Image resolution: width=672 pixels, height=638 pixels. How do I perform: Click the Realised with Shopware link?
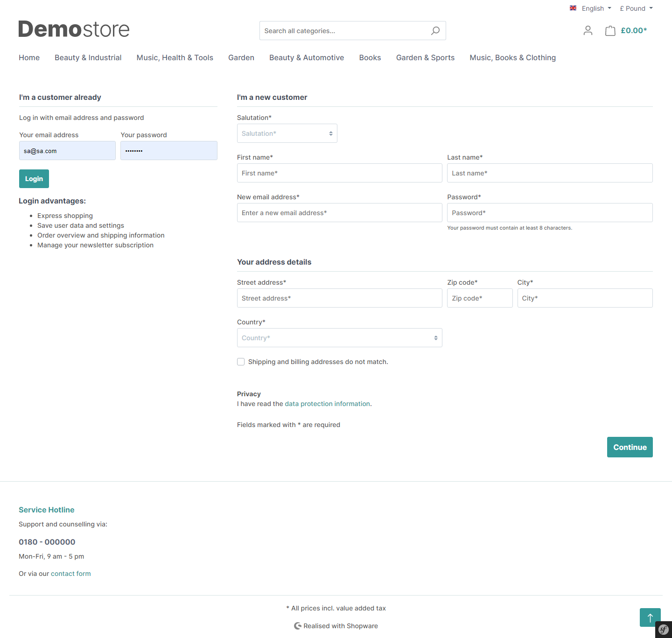click(x=336, y=626)
